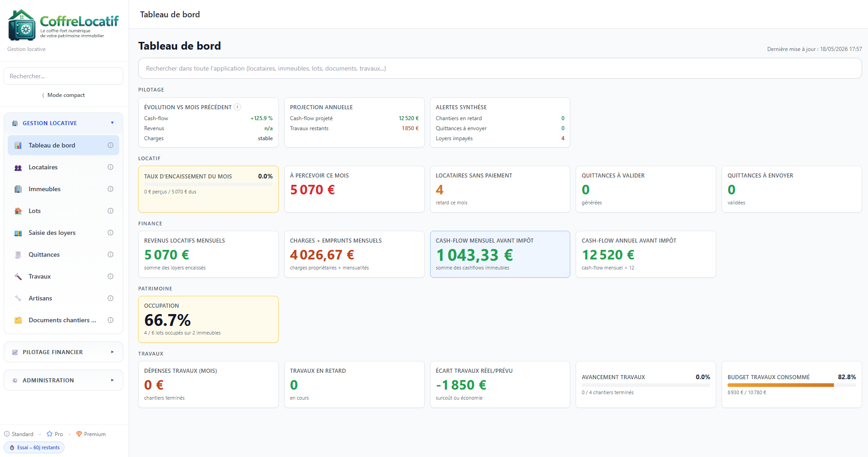The image size is (868, 457).
Task: Click the Budget travaux consommé orange bar
Action: (x=780, y=385)
